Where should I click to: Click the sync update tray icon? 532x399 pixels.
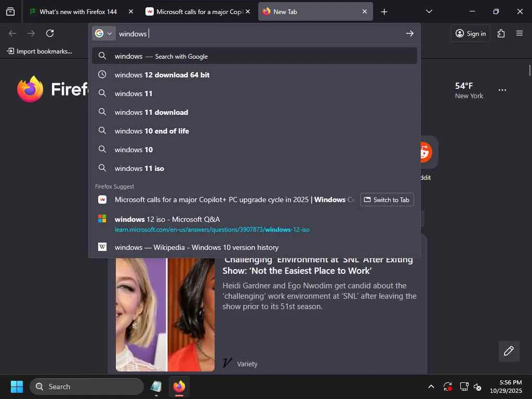click(x=447, y=387)
